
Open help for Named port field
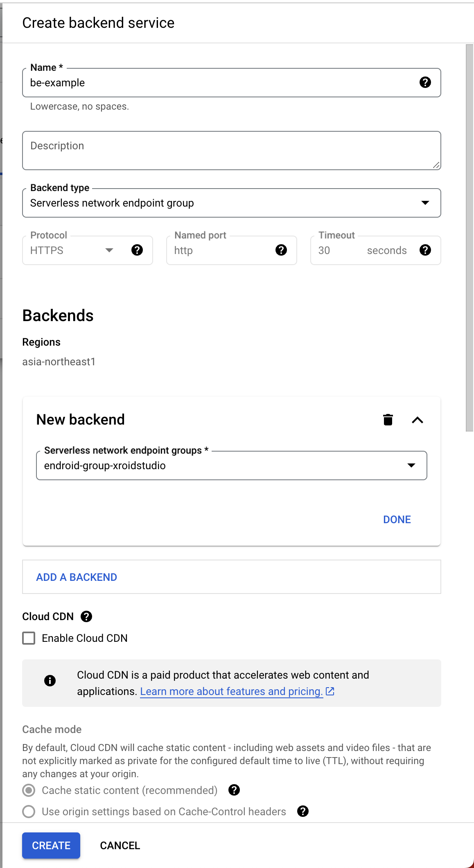click(281, 250)
